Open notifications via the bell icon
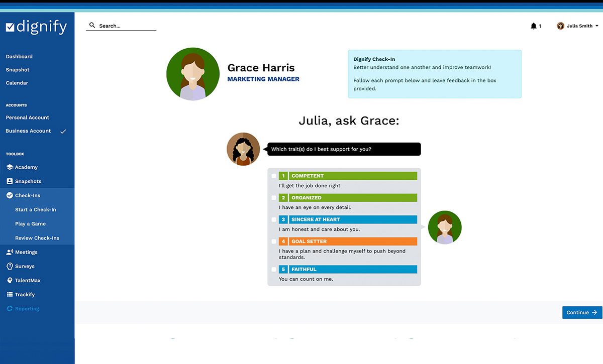 [x=534, y=26]
